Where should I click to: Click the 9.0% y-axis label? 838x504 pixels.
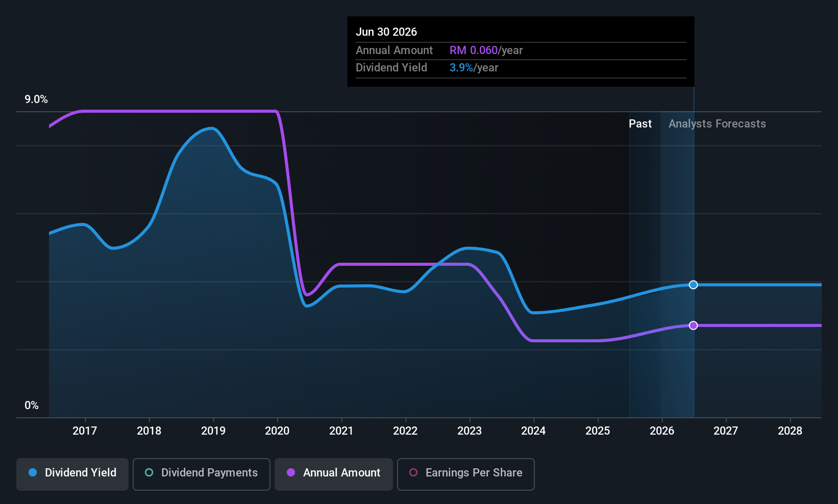click(36, 99)
